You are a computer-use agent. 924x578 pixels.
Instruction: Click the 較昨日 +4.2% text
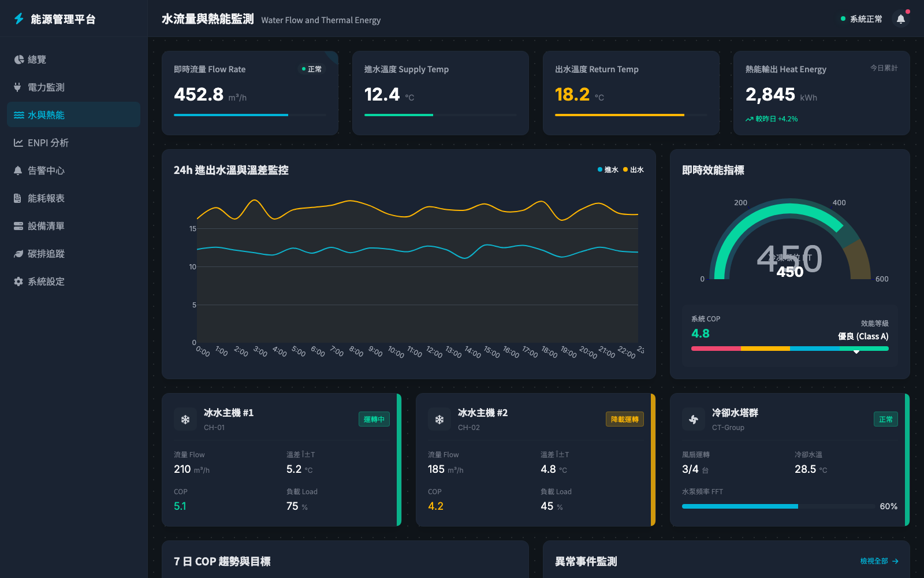click(776, 119)
